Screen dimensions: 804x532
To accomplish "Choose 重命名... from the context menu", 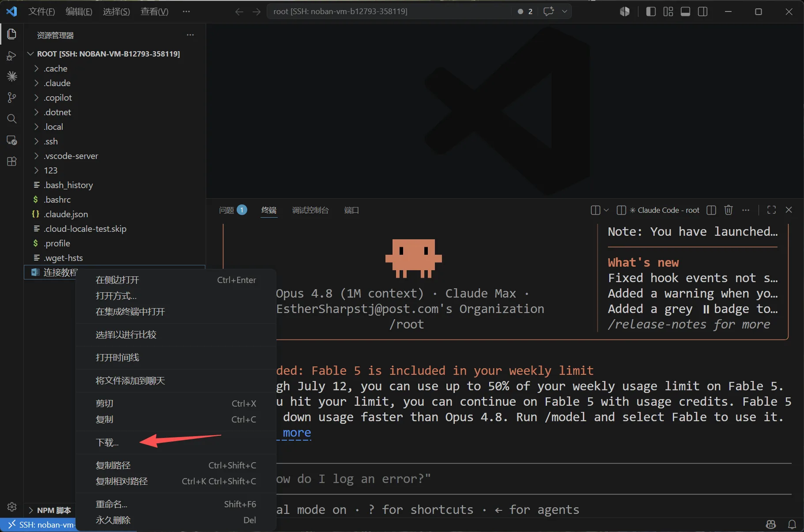I will (176, 504).
